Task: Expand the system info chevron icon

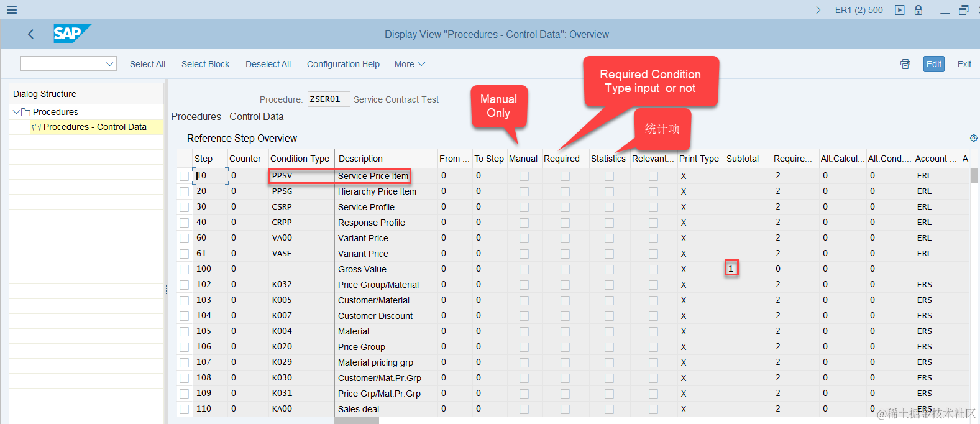Action: coord(818,10)
